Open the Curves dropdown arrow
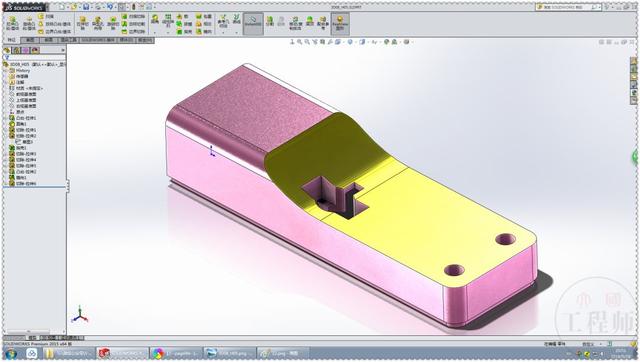Image resolution: width=640 pixels, height=362 pixels. [237, 32]
